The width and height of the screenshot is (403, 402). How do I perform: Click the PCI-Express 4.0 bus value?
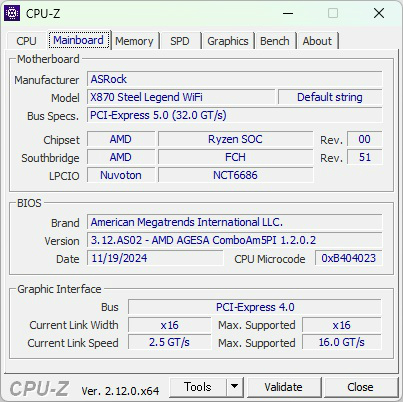255,307
